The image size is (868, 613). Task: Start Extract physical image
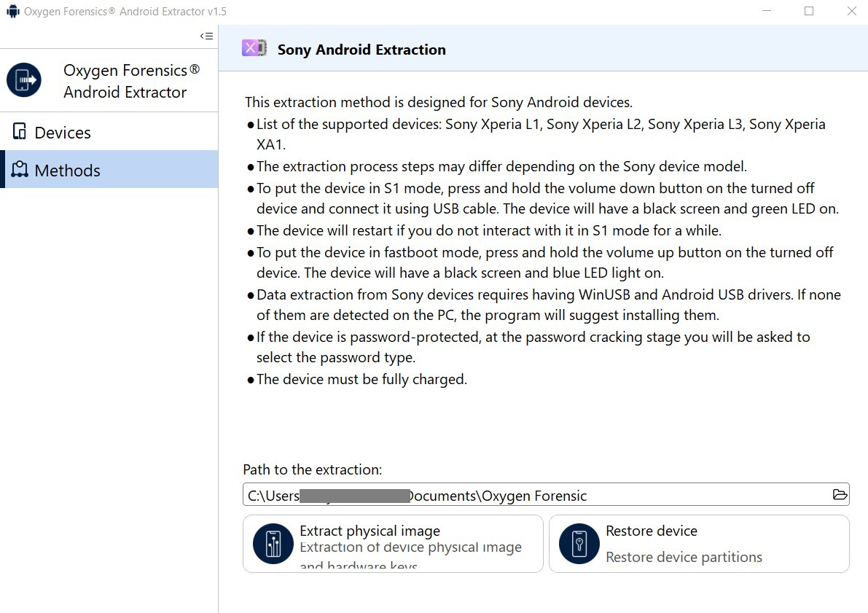tap(393, 544)
